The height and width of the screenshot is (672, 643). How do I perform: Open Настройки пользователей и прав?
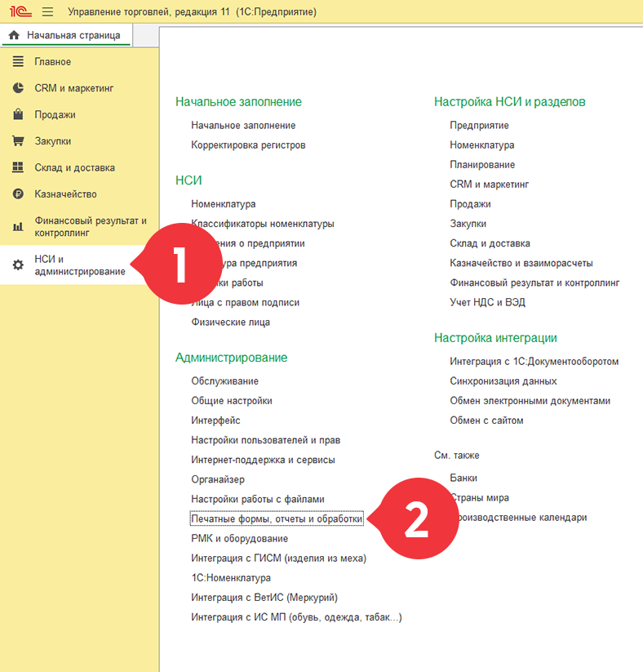(x=265, y=440)
